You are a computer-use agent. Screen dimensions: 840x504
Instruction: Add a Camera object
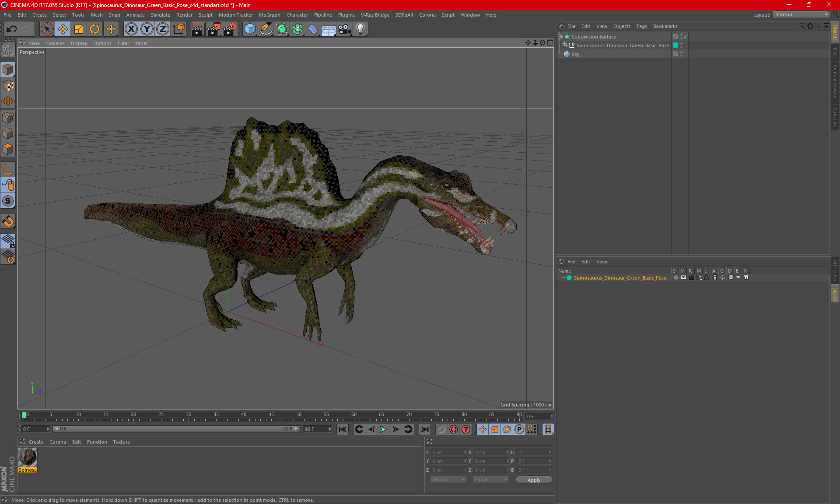tap(345, 29)
